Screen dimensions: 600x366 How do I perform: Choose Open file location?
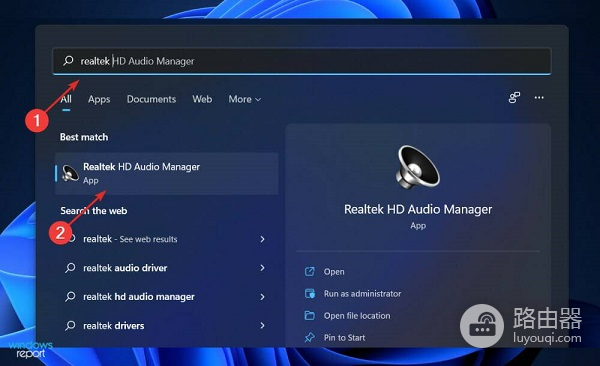point(357,315)
